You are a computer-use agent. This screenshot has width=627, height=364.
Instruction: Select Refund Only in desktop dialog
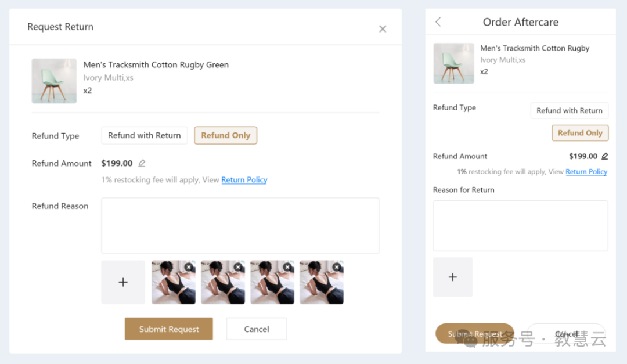(x=225, y=135)
